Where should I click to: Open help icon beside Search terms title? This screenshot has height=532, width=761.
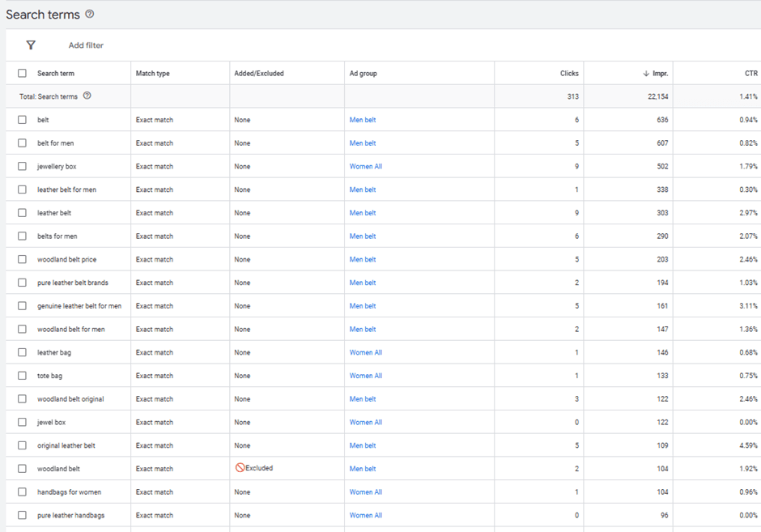(90, 15)
